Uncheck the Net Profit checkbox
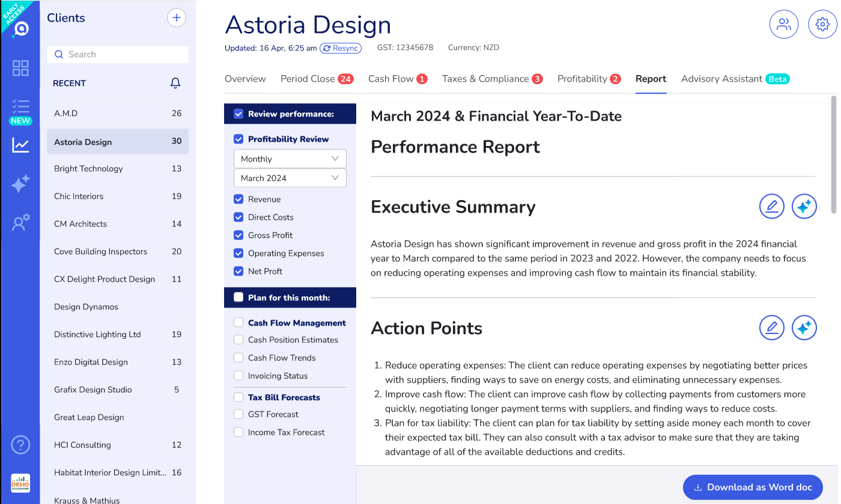Viewport: 841px width, 504px height. click(x=238, y=272)
